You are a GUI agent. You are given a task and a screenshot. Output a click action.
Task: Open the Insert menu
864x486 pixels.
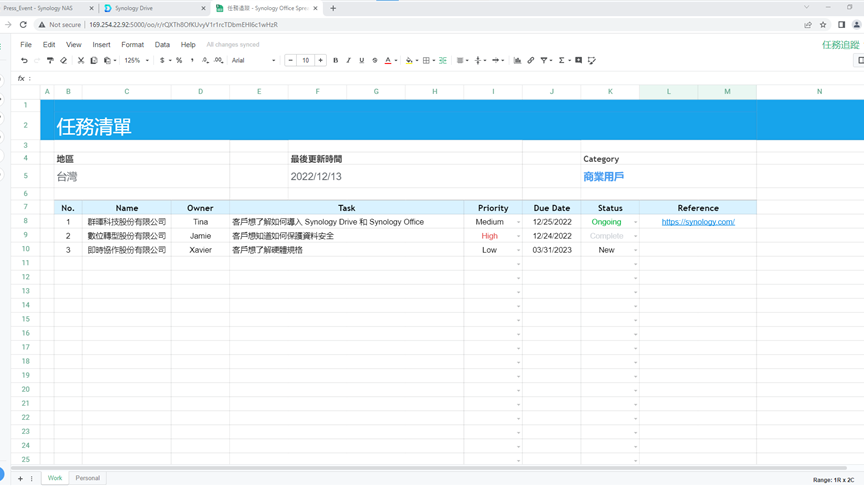click(101, 45)
